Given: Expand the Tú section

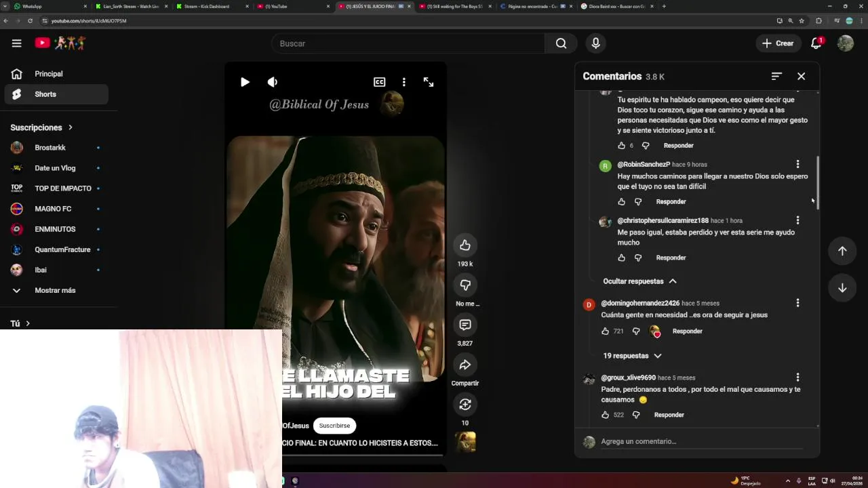Looking at the screenshot, I should click(20, 324).
